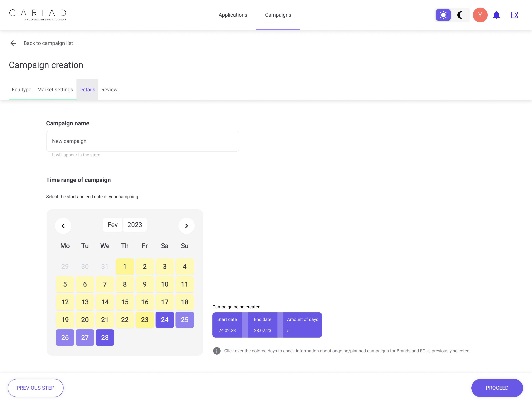Open notifications bell
Viewport: 532px width, 403px height.
496,15
